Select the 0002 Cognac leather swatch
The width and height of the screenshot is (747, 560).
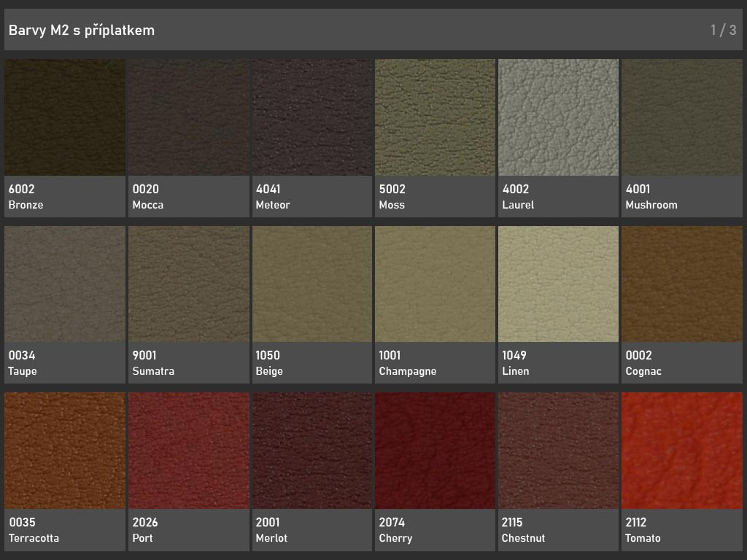pyautogui.click(x=681, y=284)
